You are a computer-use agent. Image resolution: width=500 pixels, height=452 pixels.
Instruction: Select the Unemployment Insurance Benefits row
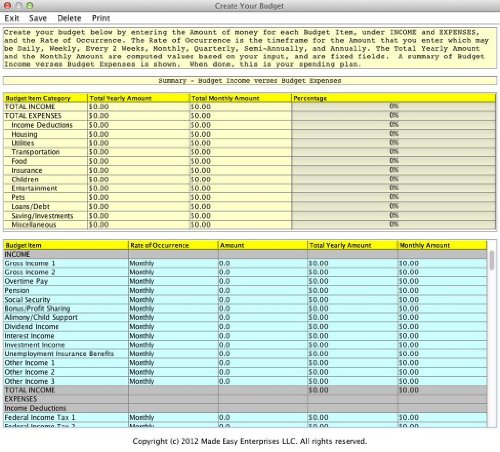245,354
